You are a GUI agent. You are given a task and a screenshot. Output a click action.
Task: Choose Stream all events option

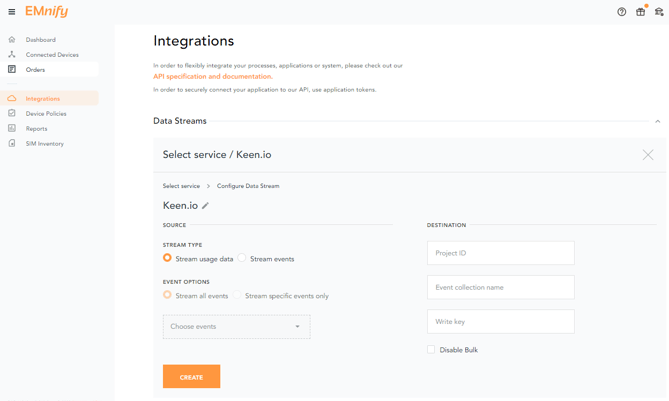167,295
